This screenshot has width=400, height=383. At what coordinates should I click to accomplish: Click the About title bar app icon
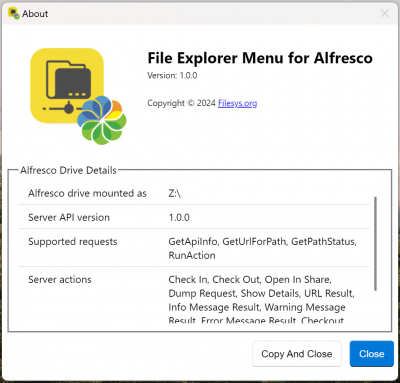pyautogui.click(x=14, y=13)
